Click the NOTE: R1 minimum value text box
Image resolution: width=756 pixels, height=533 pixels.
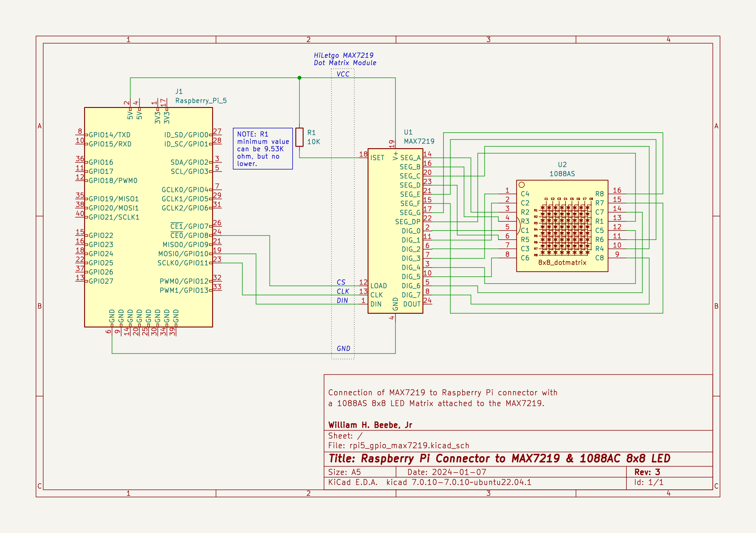click(263, 148)
